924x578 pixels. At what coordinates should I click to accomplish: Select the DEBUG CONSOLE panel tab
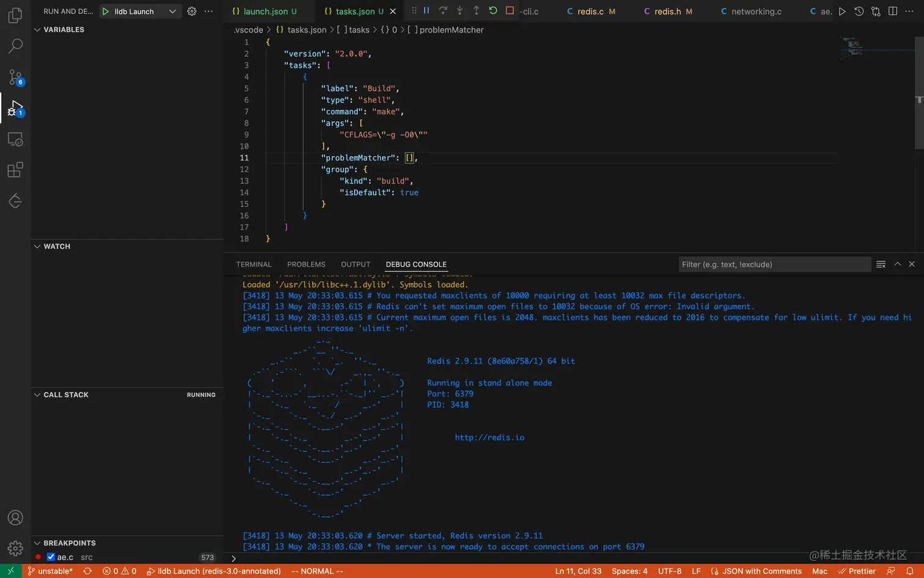click(x=416, y=264)
